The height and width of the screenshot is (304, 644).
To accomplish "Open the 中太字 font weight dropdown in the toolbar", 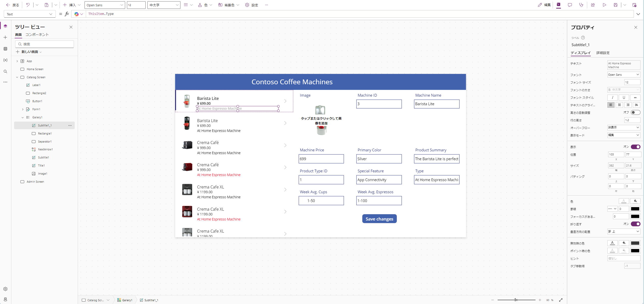I will click(x=164, y=5).
